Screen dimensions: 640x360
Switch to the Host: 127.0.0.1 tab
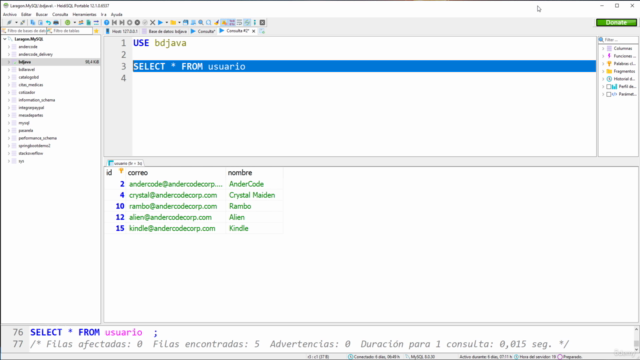click(x=121, y=31)
